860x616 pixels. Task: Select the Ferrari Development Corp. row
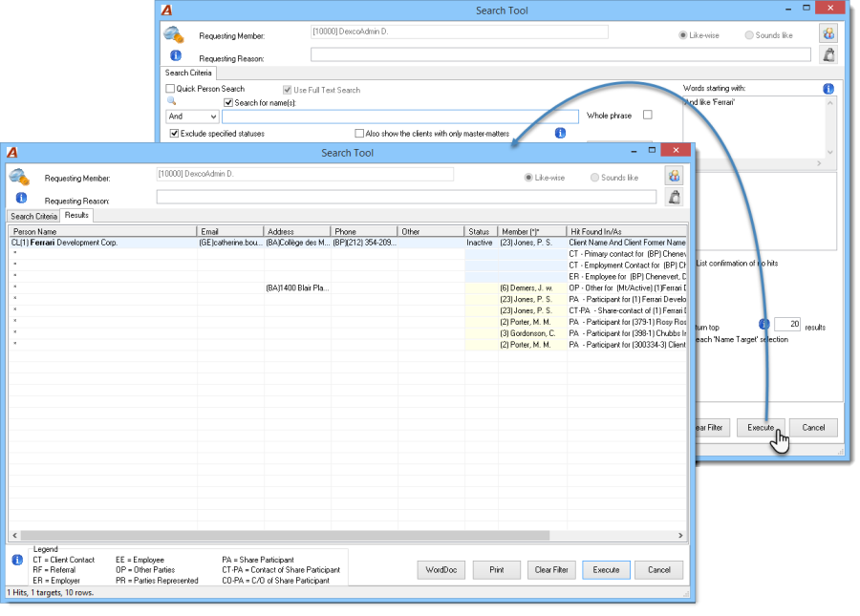[x=348, y=243]
